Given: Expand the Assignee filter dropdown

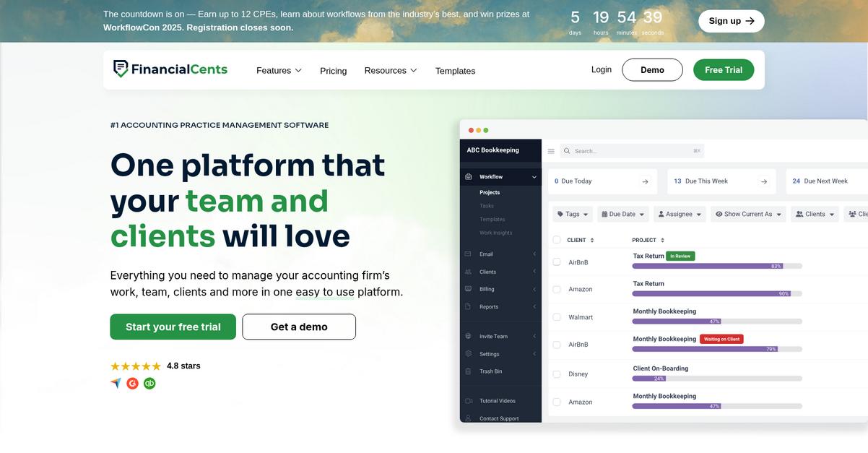Looking at the screenshot, I should click(679, 213).
